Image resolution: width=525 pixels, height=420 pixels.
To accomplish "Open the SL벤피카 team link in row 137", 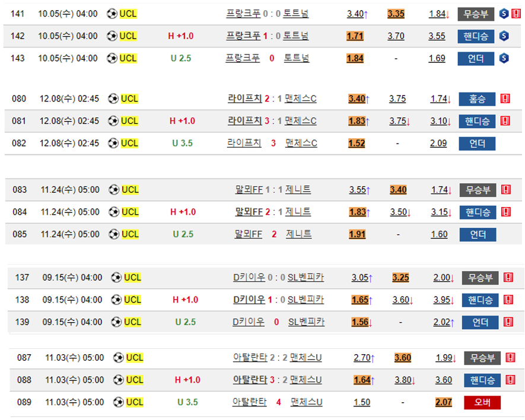I will [x=306, y=277].
